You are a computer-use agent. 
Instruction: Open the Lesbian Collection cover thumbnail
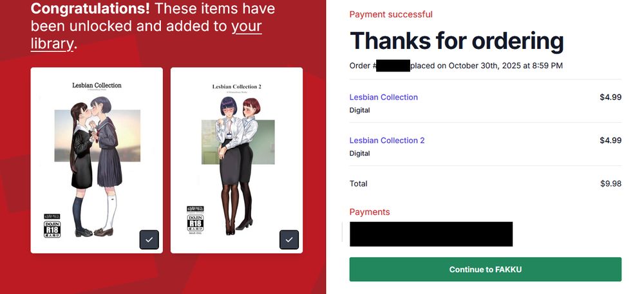[x=97, y=160]
